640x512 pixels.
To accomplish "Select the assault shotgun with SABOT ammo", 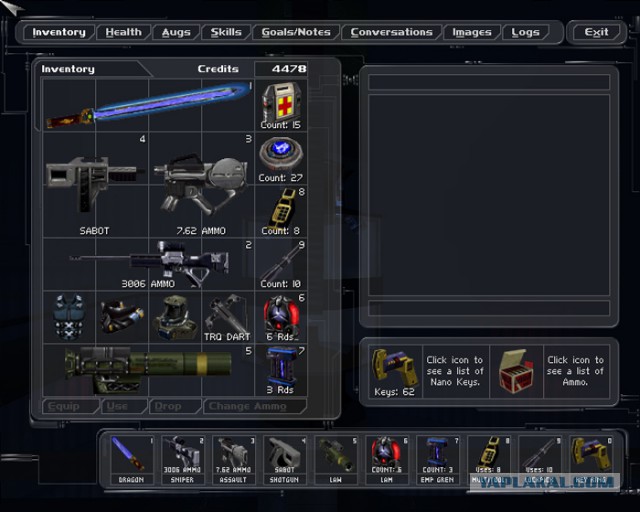I will tap(96, 185).
